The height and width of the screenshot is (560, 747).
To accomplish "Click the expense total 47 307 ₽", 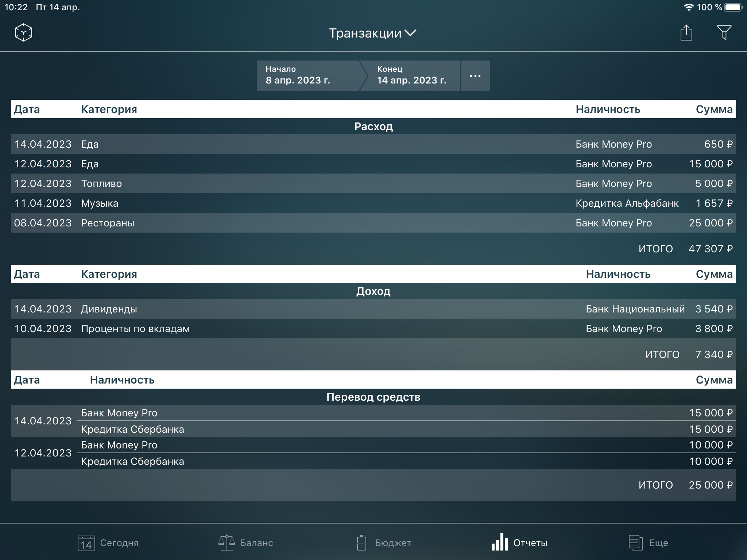I will (711, 249).
